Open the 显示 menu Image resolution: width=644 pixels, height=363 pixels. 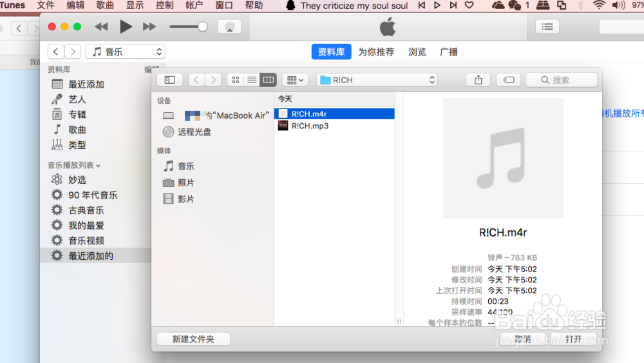pyautogui.click(x=135, y=5)
